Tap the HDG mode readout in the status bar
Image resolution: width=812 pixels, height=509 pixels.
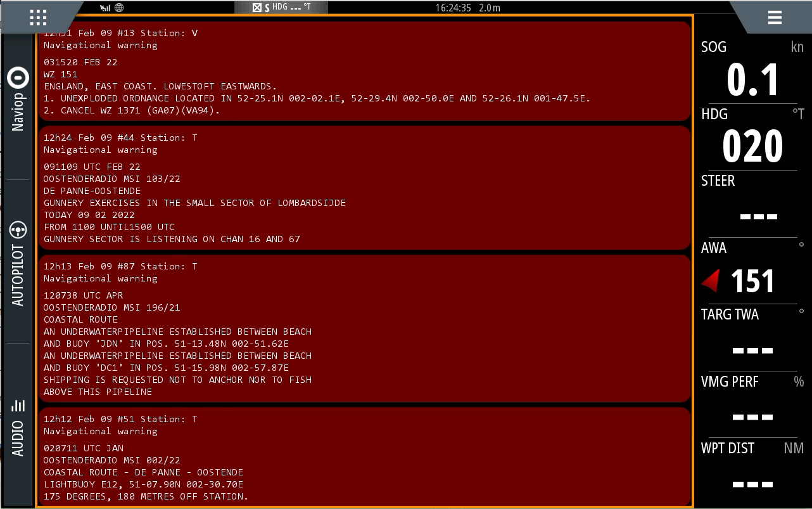coord(292,8)
